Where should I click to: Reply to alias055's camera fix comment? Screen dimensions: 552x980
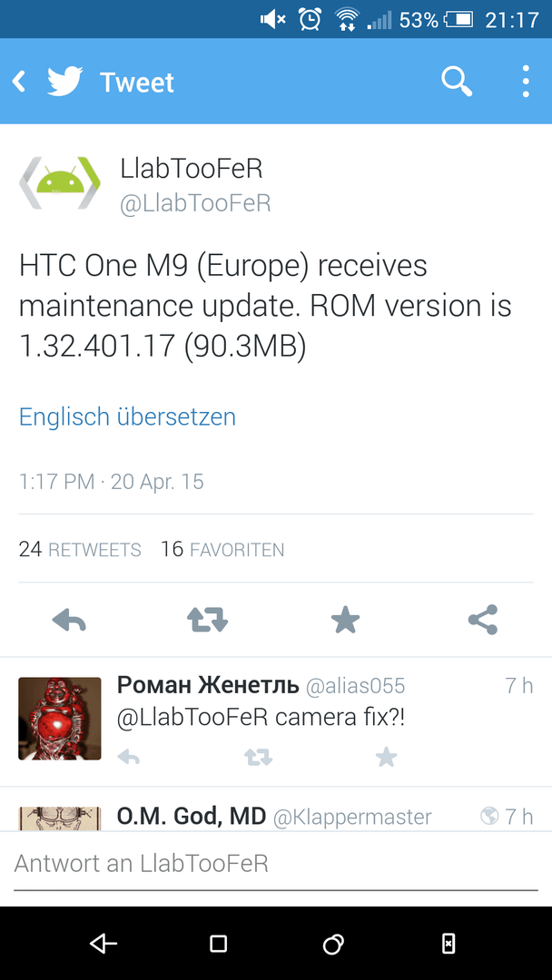point(128,758)
